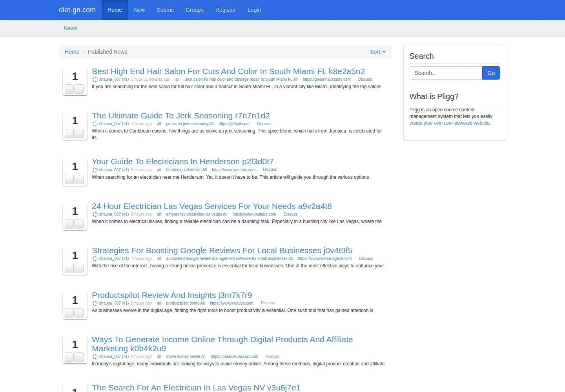
Task: Select the News category link
Action: click(x=71, y=28)
